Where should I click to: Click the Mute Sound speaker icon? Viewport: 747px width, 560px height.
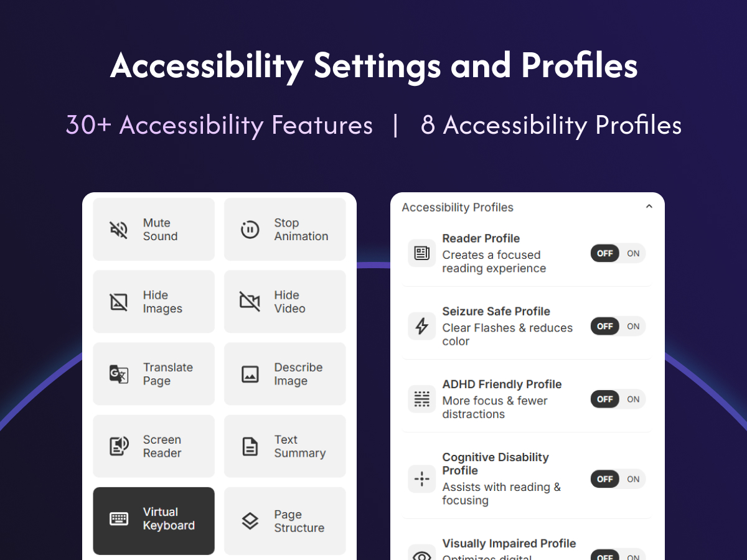pos(118,230)
